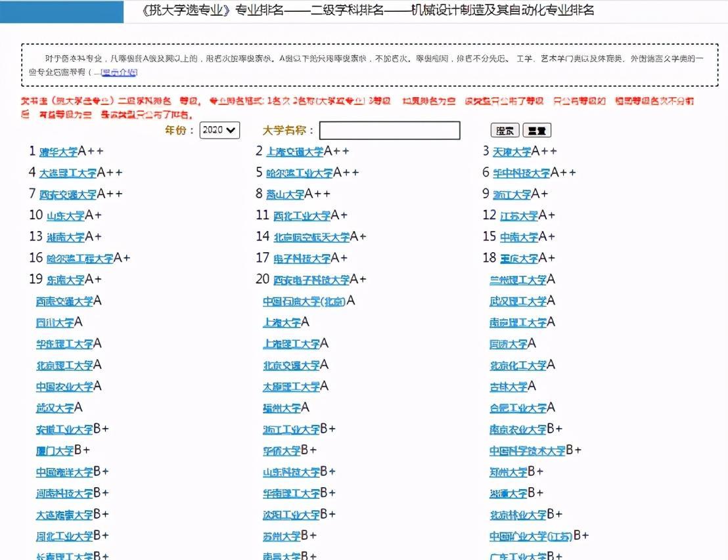Image resolution: width=728 pixels, height=560 pixels.
Task: Select the 华东理工大学 link
Action: coord(64,344)
